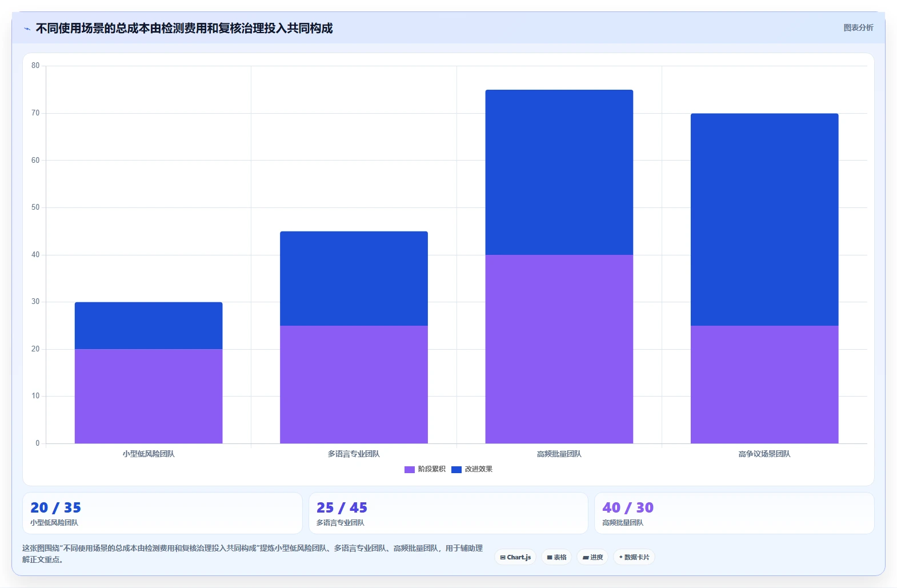
Task: Select the blue segment of 高争议场景团队 bar
Action: pos(764,219)
